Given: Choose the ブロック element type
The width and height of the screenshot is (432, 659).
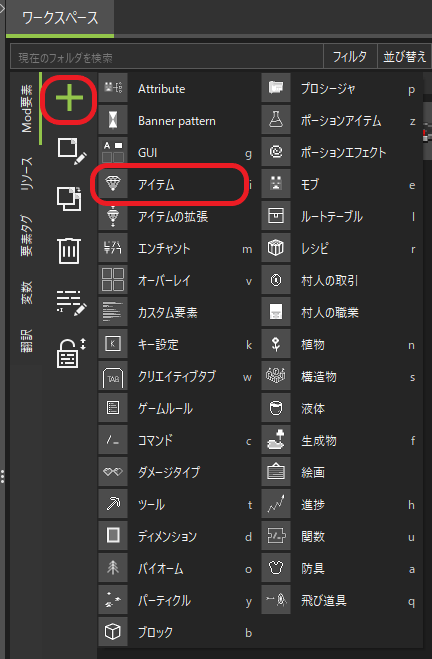Looking at the screenshot, I should pyautogui.click(x=176, y=632).
